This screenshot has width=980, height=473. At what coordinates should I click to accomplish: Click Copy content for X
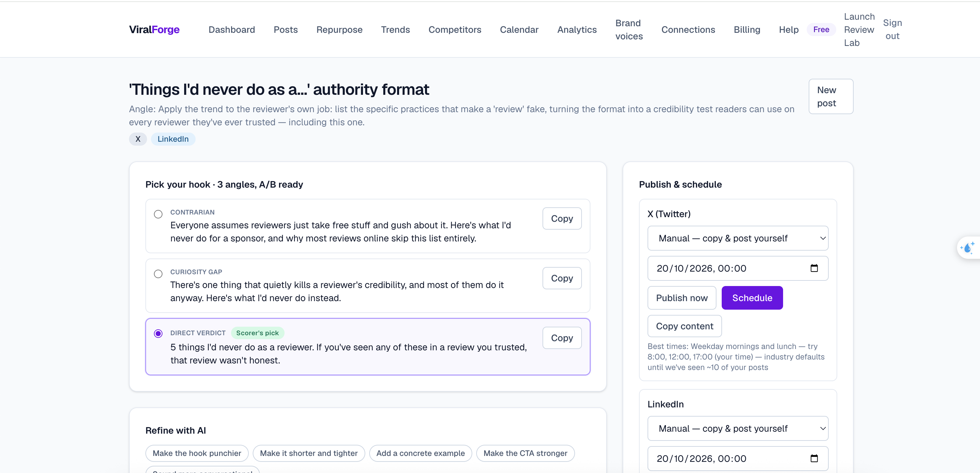(x=684, y=326)
